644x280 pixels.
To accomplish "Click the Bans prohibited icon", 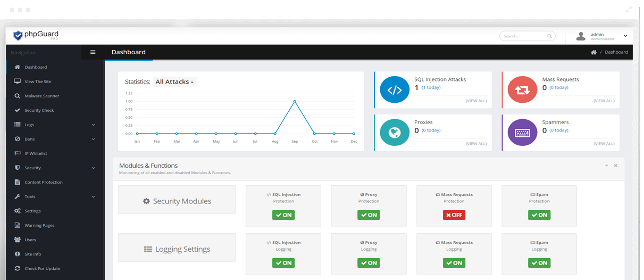I will tap(18, 139).
